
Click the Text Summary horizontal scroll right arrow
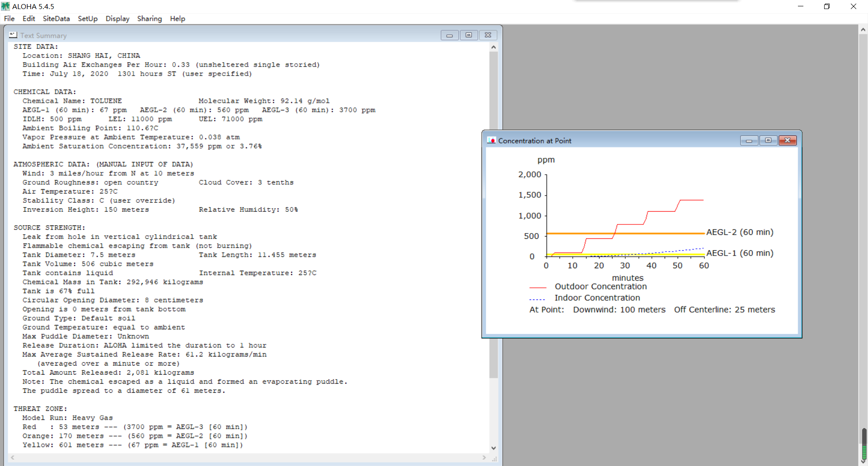pyautogui.click(x=484, y=458)
